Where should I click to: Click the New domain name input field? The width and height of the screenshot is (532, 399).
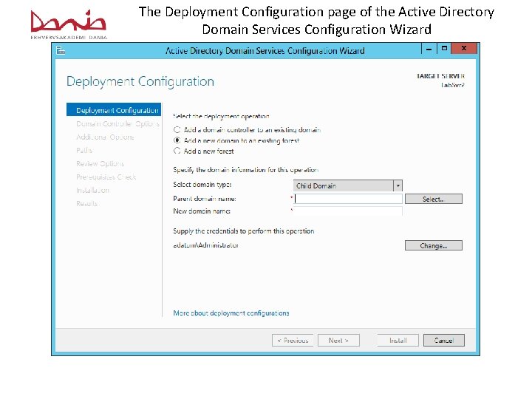[348, 211]
